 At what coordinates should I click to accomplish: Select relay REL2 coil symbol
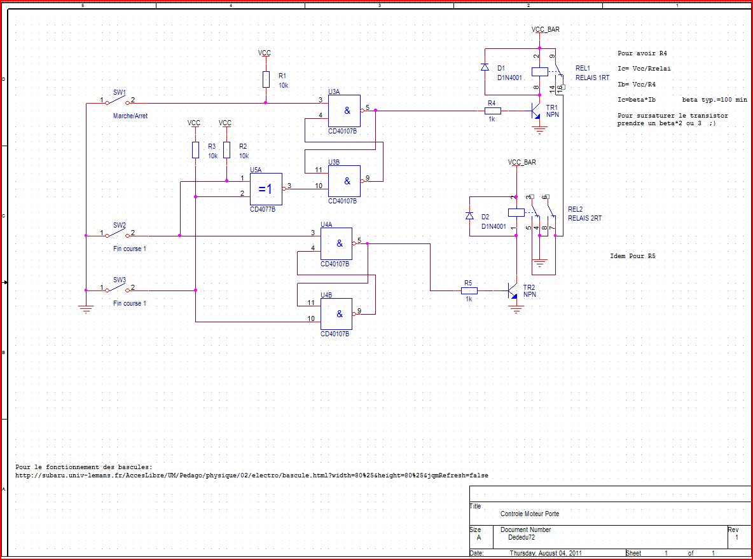(x=516, y=212)
